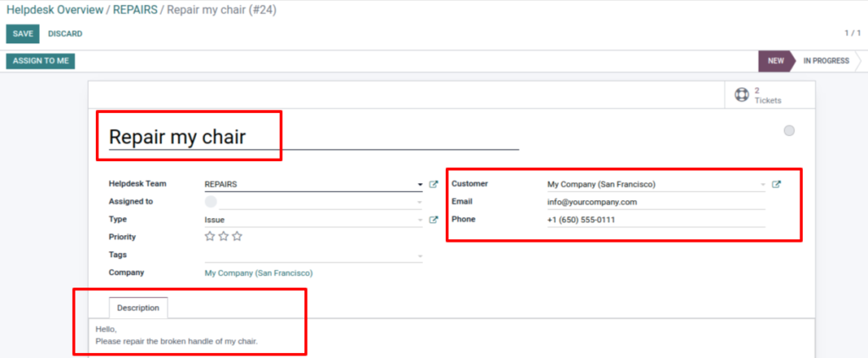
Task: Switch to the Description tab
Action: pyautogui.click(x=138, y=308)
